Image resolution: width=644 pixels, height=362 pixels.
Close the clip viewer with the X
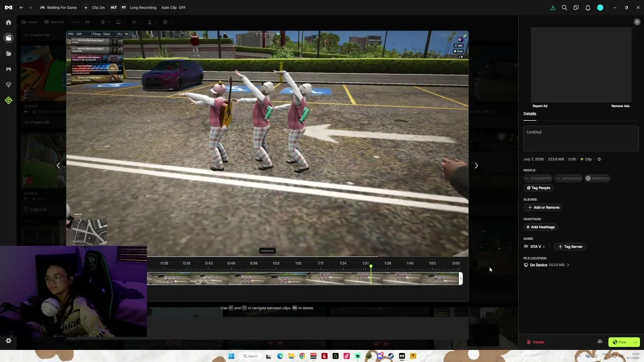[x=637, y=22]
